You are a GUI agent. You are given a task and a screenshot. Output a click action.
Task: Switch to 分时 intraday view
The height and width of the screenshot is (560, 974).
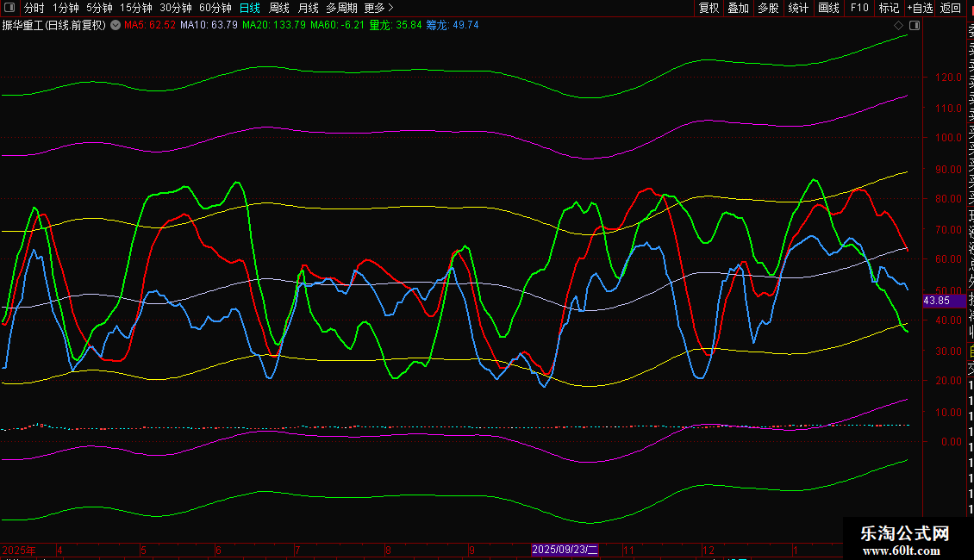[34, 8]
